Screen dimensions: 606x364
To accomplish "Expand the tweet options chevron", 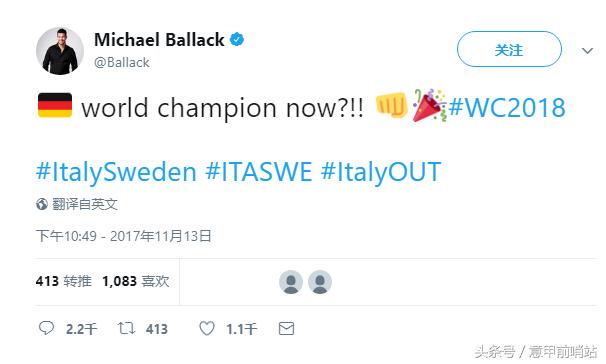I will (x=587, y=51).
